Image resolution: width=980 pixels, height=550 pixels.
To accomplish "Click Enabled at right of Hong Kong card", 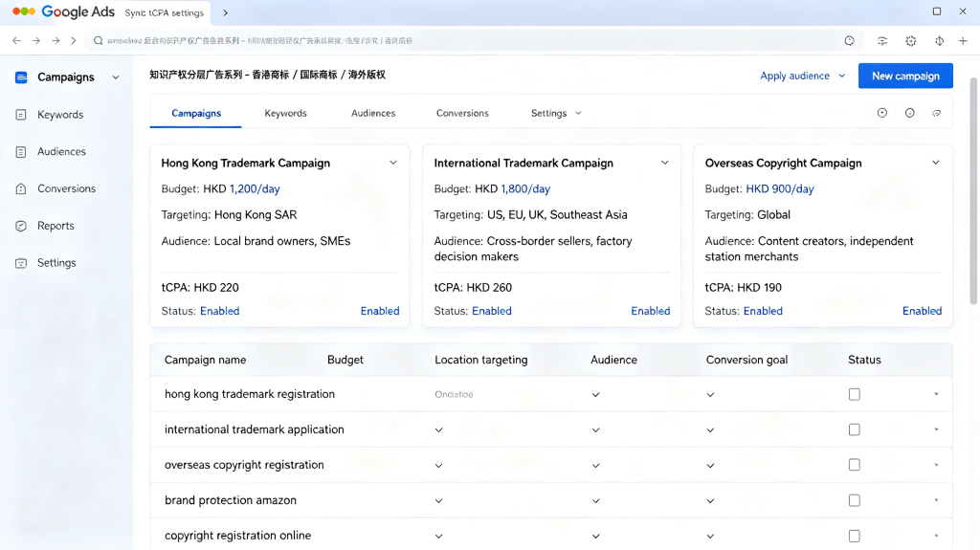I will [380, 311].
